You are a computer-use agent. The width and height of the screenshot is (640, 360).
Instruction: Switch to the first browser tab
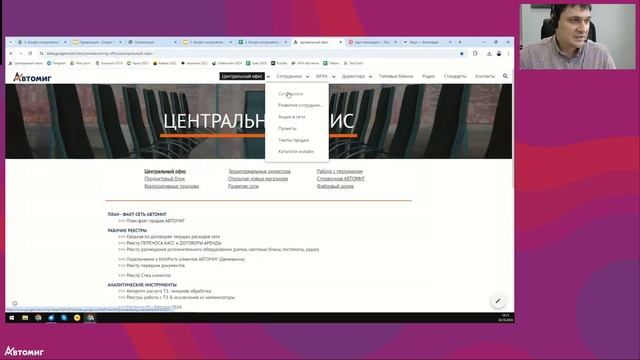point(41,42)
